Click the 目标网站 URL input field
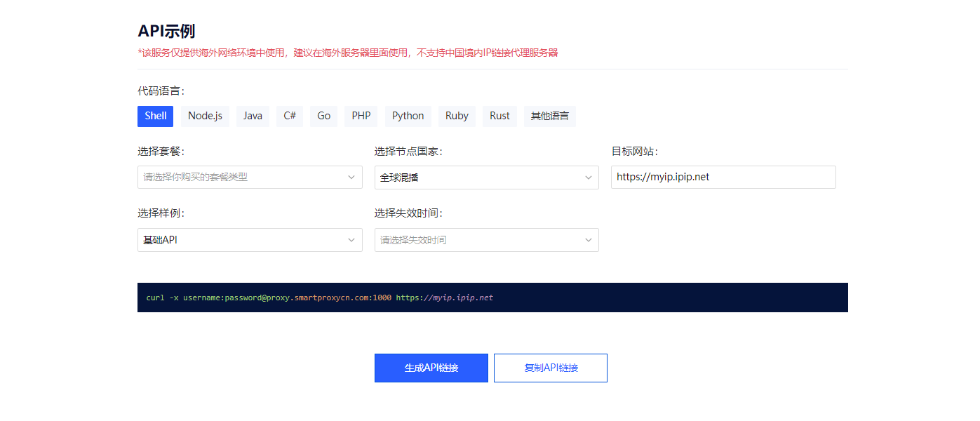The image size is (980, 421). (x=723, y=178)
